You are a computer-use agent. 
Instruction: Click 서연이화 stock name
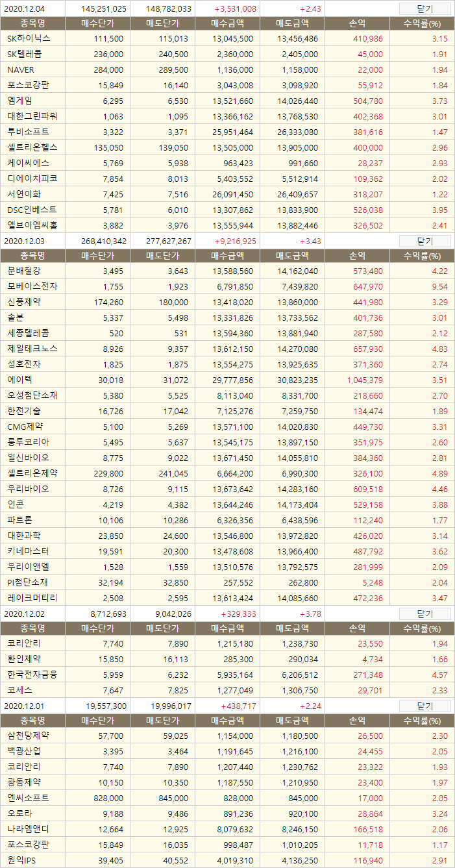(24, 194)
